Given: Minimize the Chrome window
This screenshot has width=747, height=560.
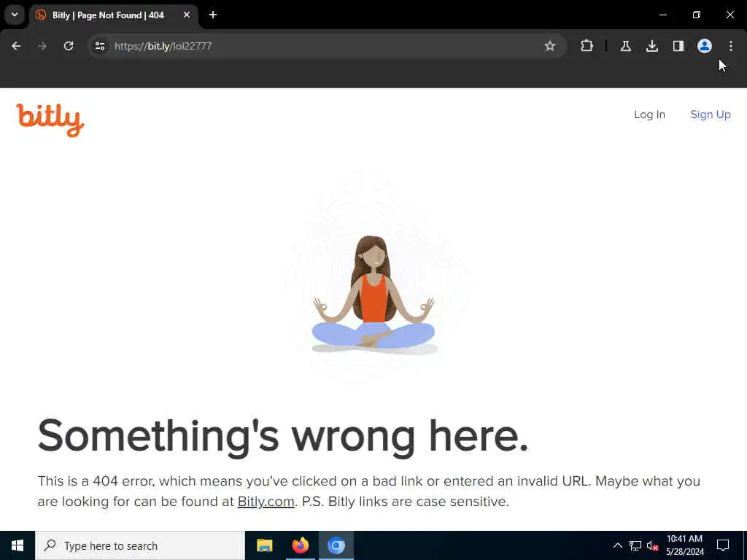Looking at the screenshot, I should pos(662,15).
